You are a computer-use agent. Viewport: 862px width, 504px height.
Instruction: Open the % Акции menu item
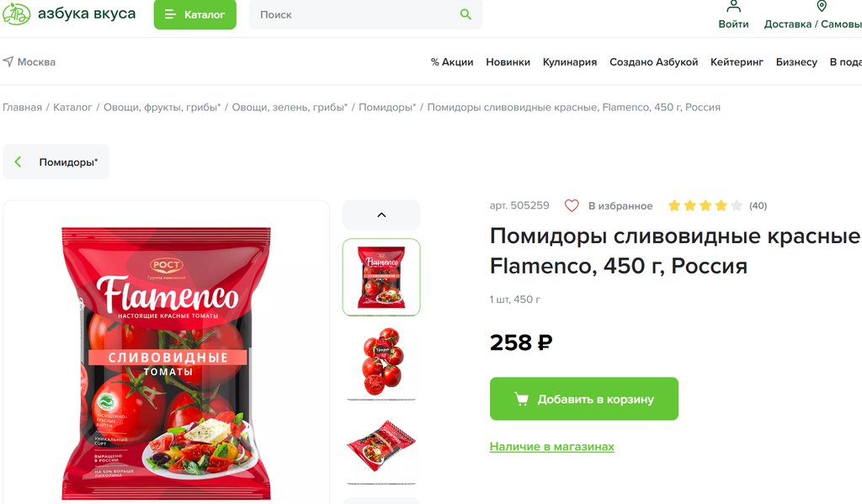point(452,62)
